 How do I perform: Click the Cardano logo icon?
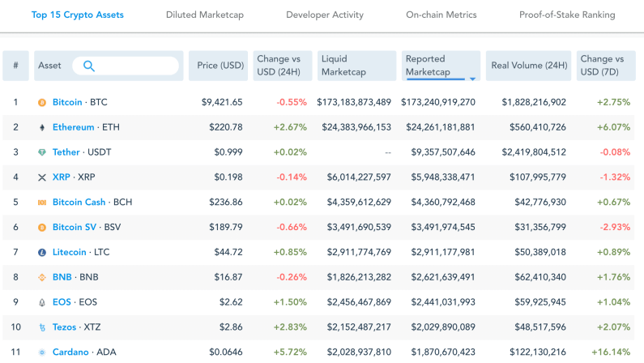(x=42, y=352)
